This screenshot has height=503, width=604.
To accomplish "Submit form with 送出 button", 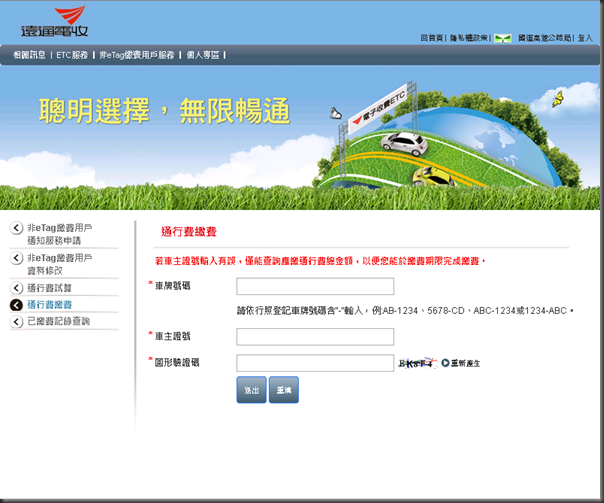I will (x=251, y=390).
